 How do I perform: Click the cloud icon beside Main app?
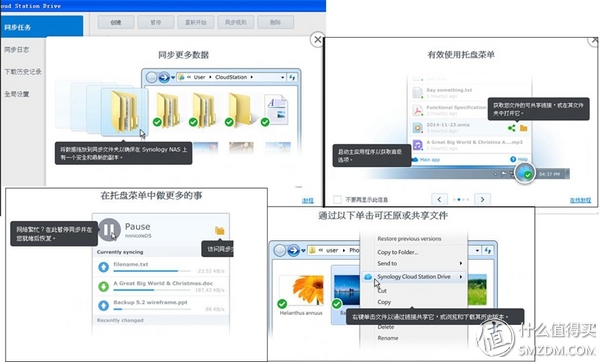pos(415,159)
